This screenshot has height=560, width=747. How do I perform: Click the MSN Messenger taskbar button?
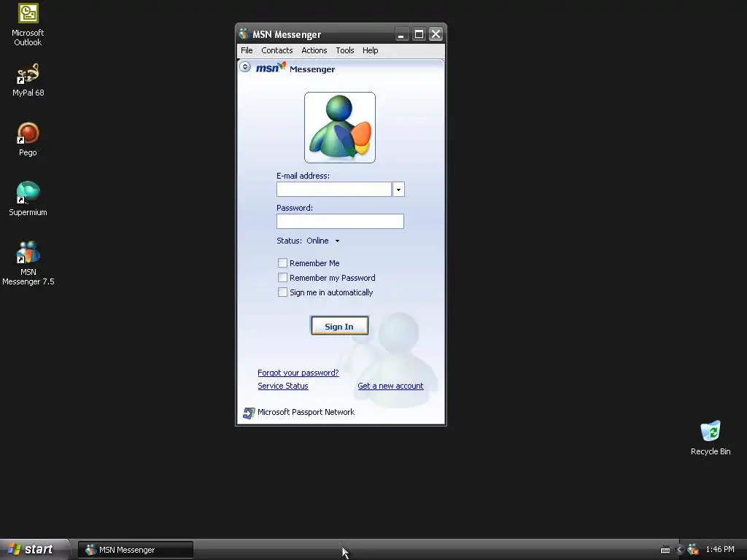136,550
